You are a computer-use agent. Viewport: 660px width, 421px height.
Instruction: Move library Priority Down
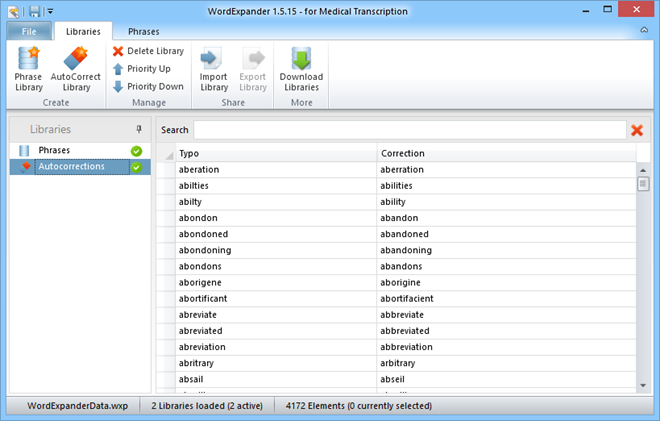coord(148,86)
